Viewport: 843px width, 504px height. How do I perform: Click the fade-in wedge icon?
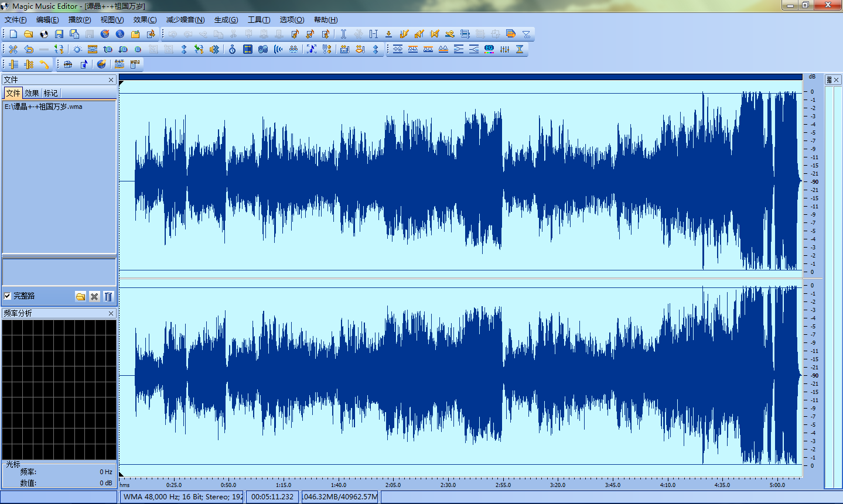pos(474,49)
